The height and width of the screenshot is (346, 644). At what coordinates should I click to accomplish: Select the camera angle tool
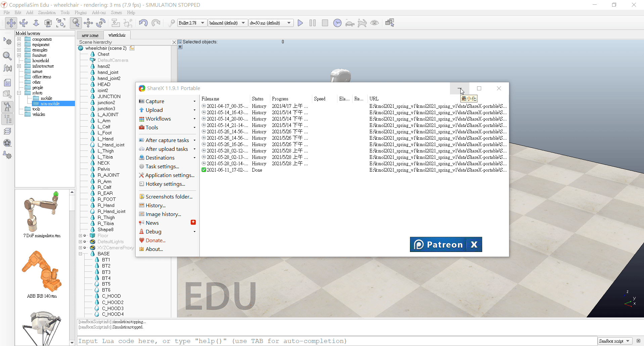48,23
